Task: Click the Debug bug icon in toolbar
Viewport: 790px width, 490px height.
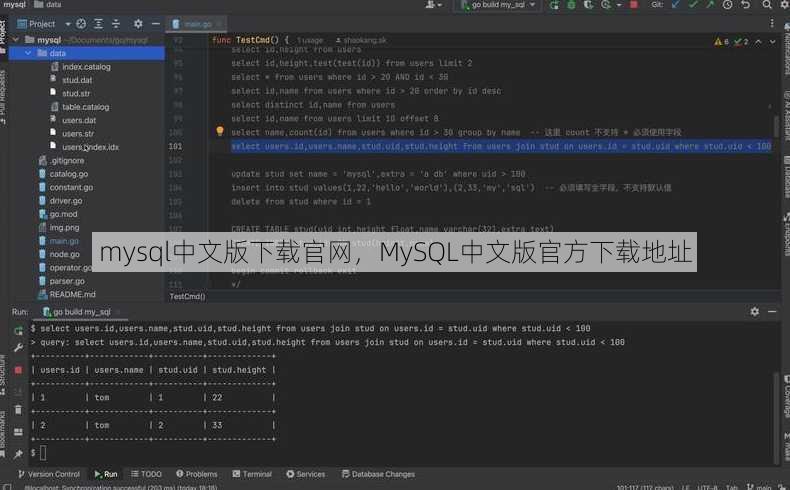Action: [571, 5]
